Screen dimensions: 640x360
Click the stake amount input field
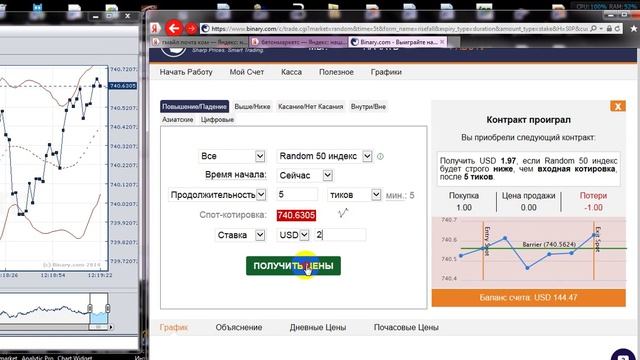[340, 235]
